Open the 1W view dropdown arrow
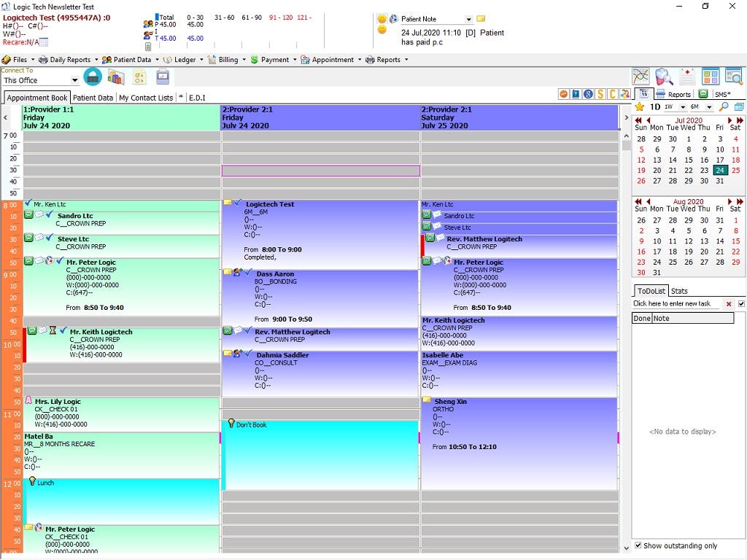 [x=683, y=106]
